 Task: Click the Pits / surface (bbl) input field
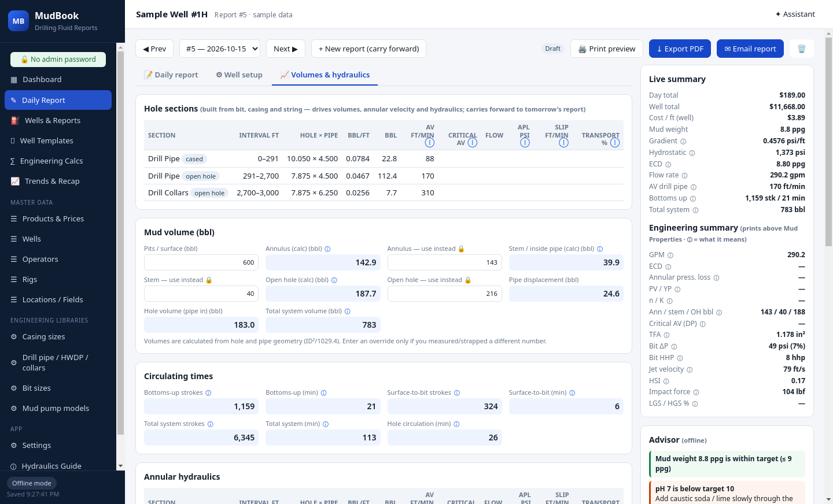(201, 262)
